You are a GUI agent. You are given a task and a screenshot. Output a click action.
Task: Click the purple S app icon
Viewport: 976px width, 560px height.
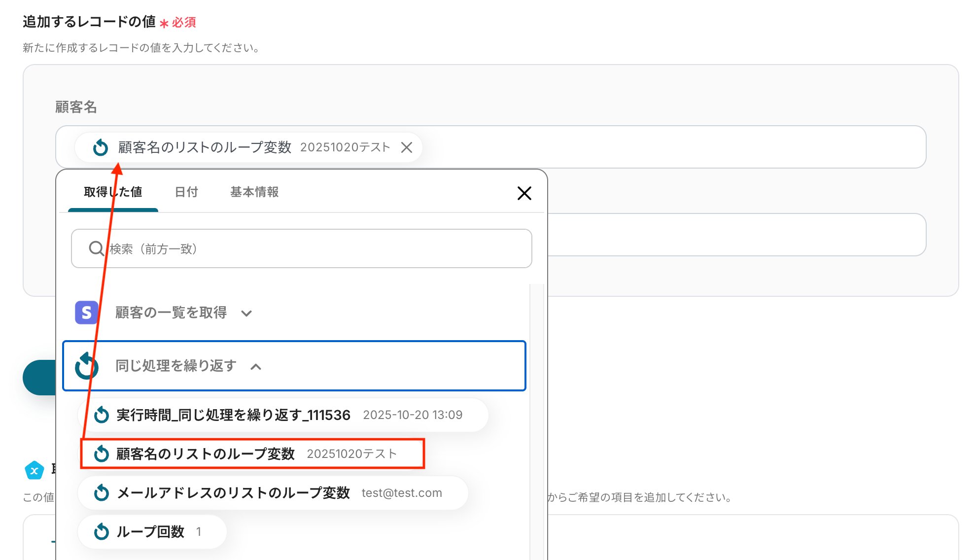pos(86,313)
